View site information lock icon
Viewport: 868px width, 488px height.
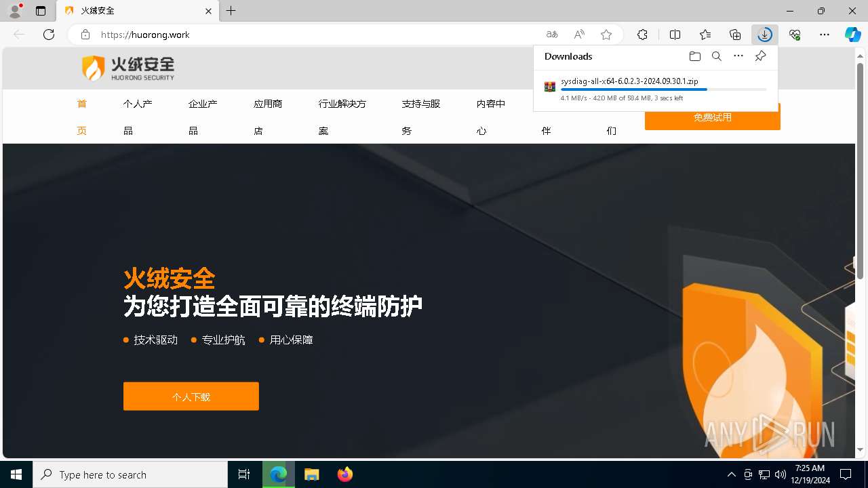pos(85,35)
